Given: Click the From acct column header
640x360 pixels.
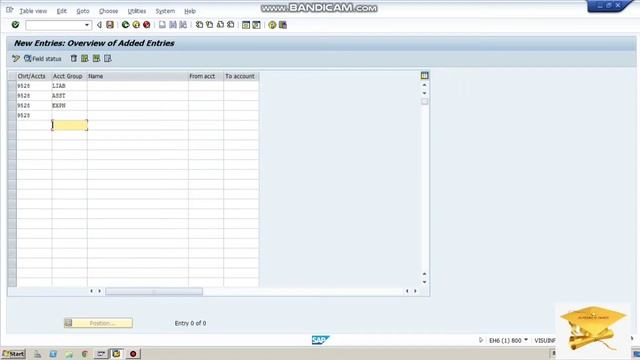Looking at the screenshot, I should coord(206,76).
